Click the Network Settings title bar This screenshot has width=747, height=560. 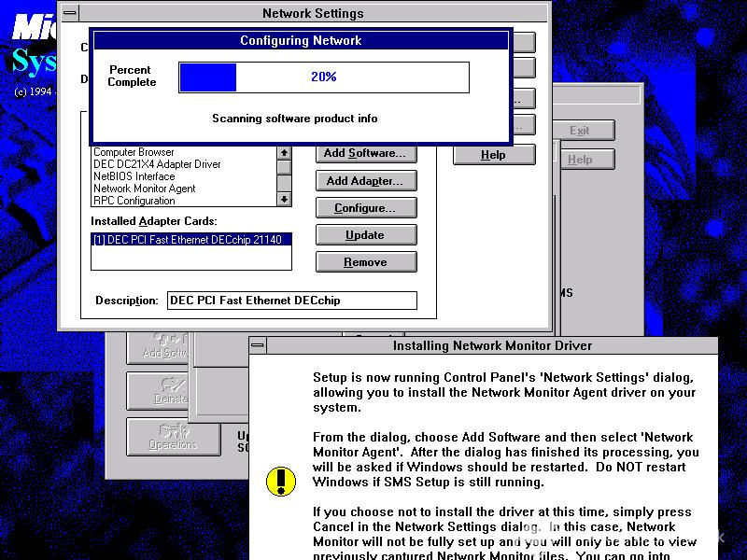click(x=313, y=13)
